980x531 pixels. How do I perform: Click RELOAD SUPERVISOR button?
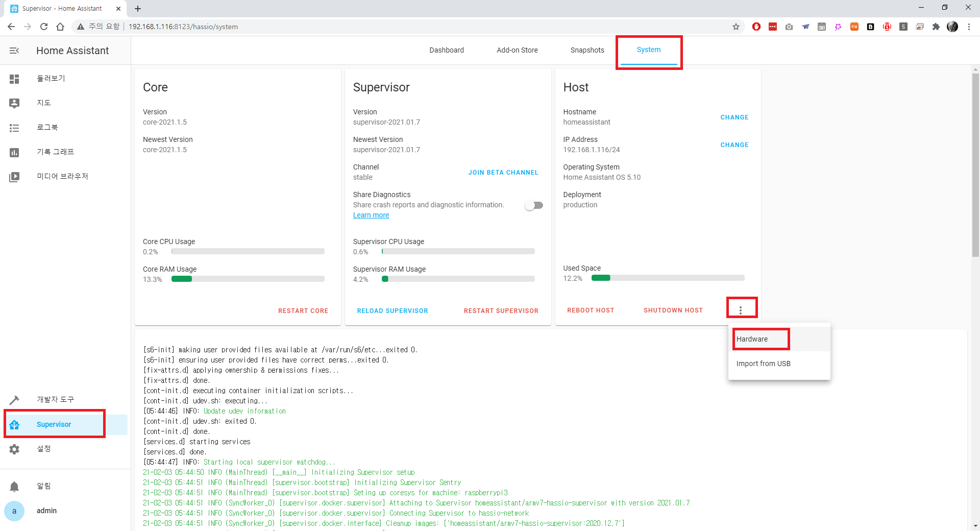(x=393, y=311)
